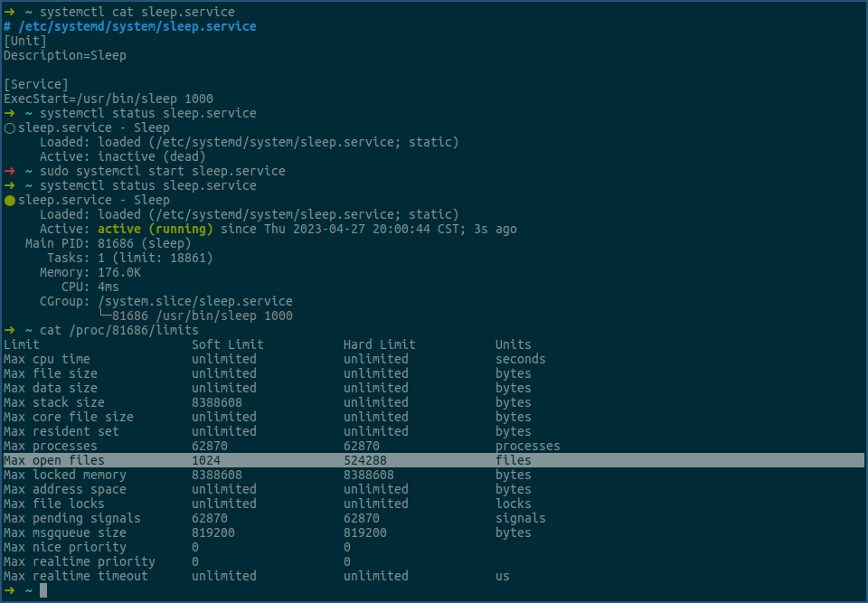
Task: Click the block cursor at last prompt
Action: [x=43, y=590]
